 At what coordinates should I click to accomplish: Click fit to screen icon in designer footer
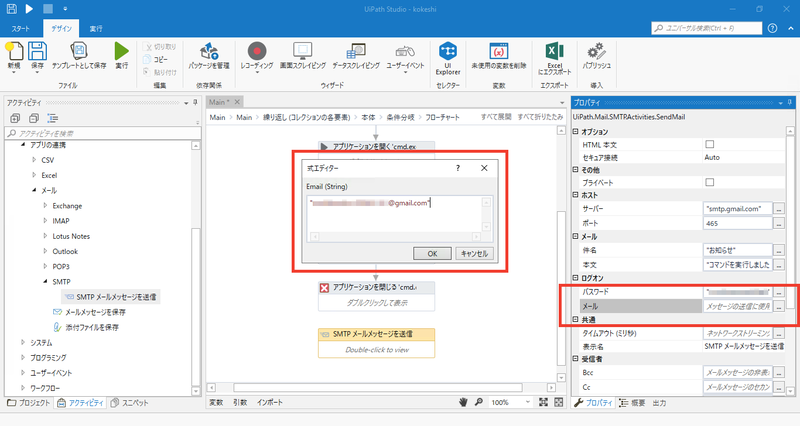543,403
